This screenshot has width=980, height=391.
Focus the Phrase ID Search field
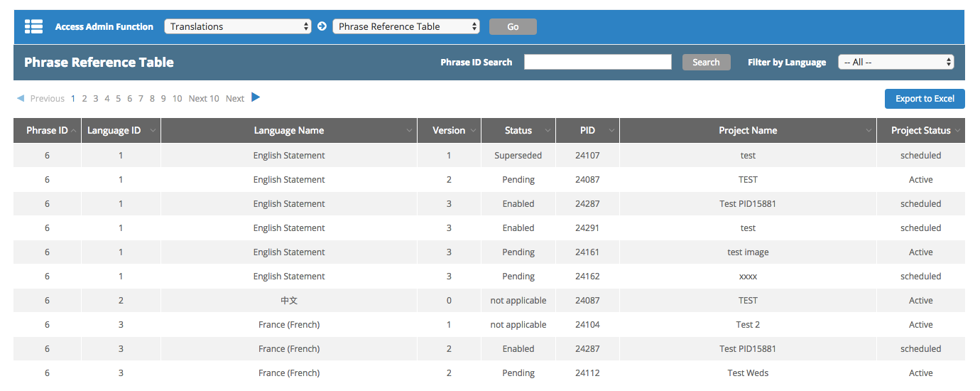(597, 62)
